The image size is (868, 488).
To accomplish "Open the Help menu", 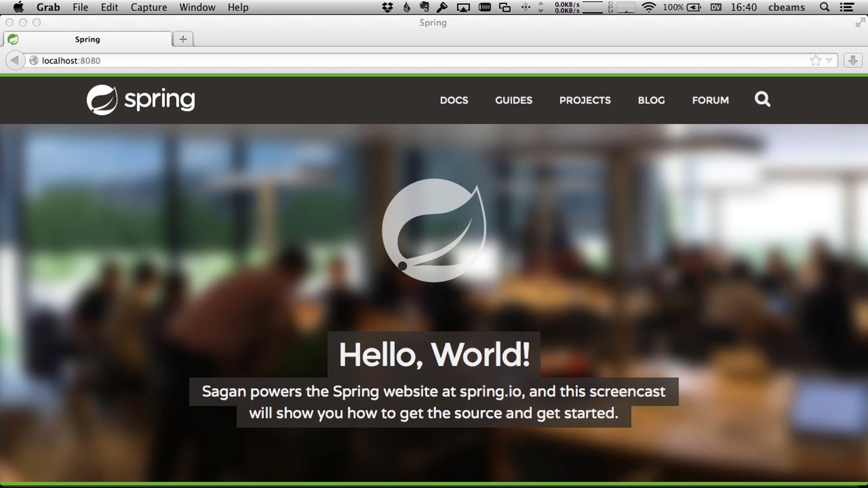I will point(238,7).
